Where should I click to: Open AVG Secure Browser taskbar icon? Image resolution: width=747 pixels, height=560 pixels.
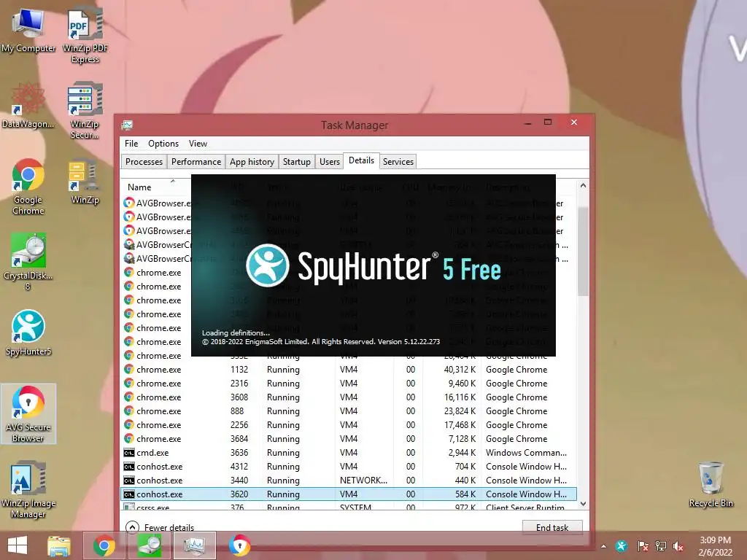click(239, 545)
